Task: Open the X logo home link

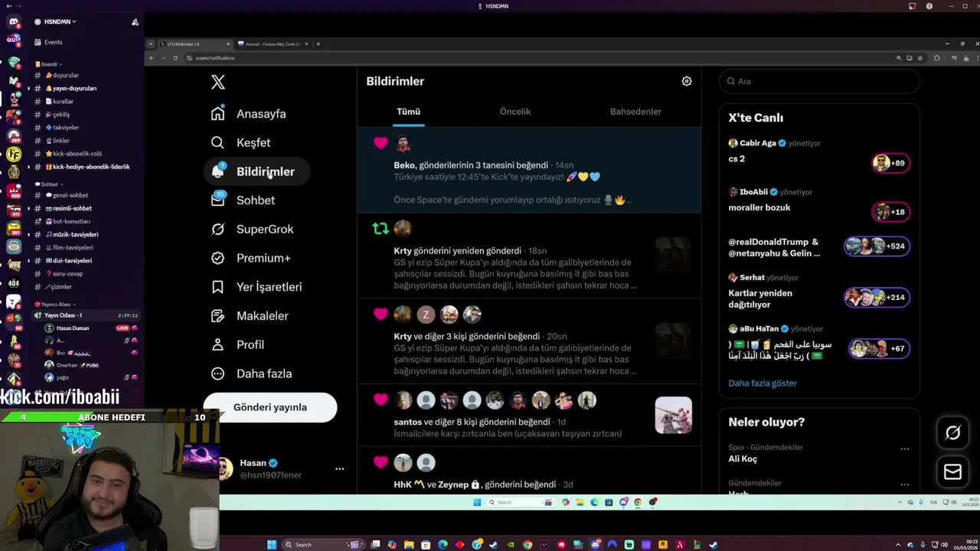Action: click(x=218, y=83)
